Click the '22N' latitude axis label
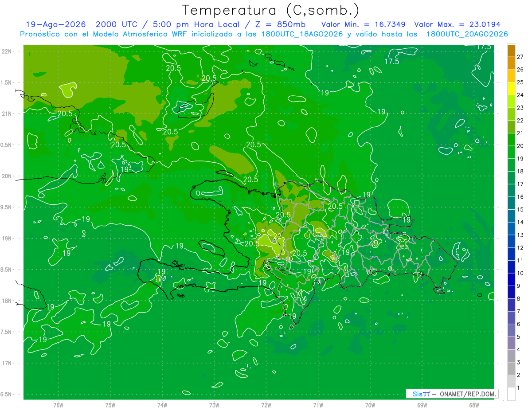 pyautogui.click(x=7, y=51)
